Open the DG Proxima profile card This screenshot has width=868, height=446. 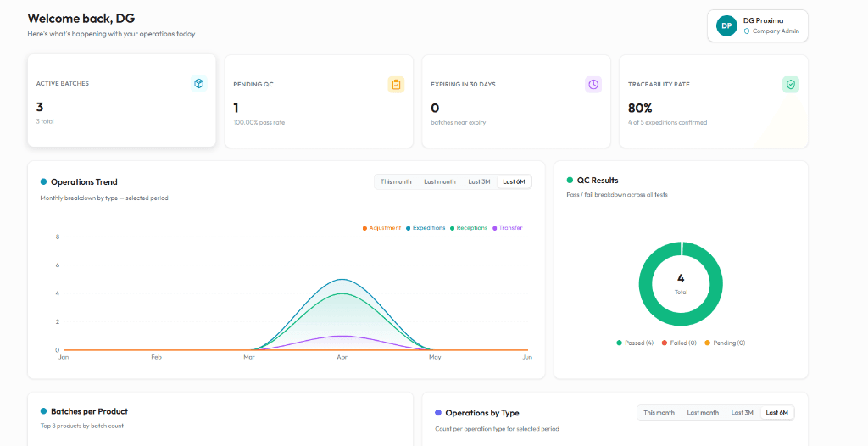[757, 25]
